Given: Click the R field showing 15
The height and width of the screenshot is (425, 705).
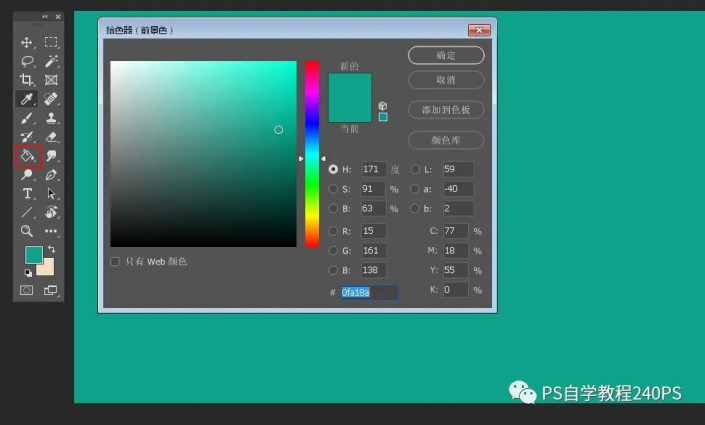Looking at the screenshot, I should [374, 231].
